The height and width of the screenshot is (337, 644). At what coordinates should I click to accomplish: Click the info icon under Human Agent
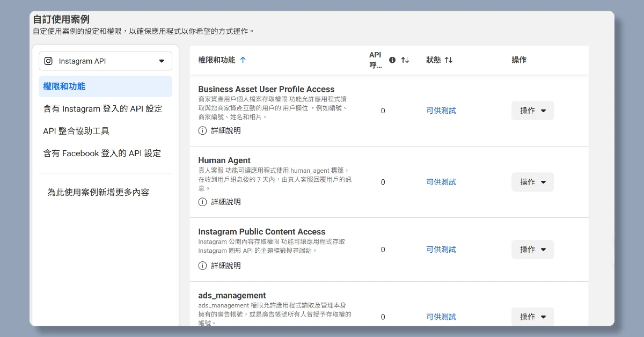click(x=202, y=202)
